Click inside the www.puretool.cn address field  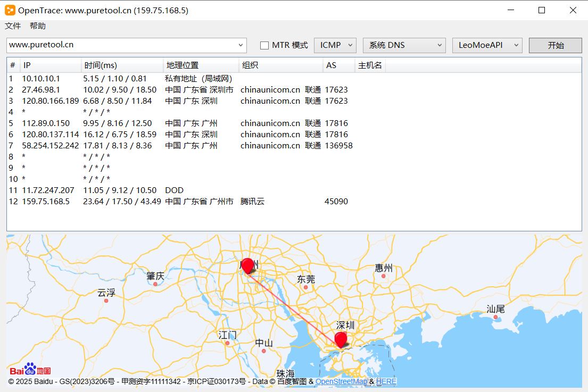pyautogui.click(x=106, y=45)
